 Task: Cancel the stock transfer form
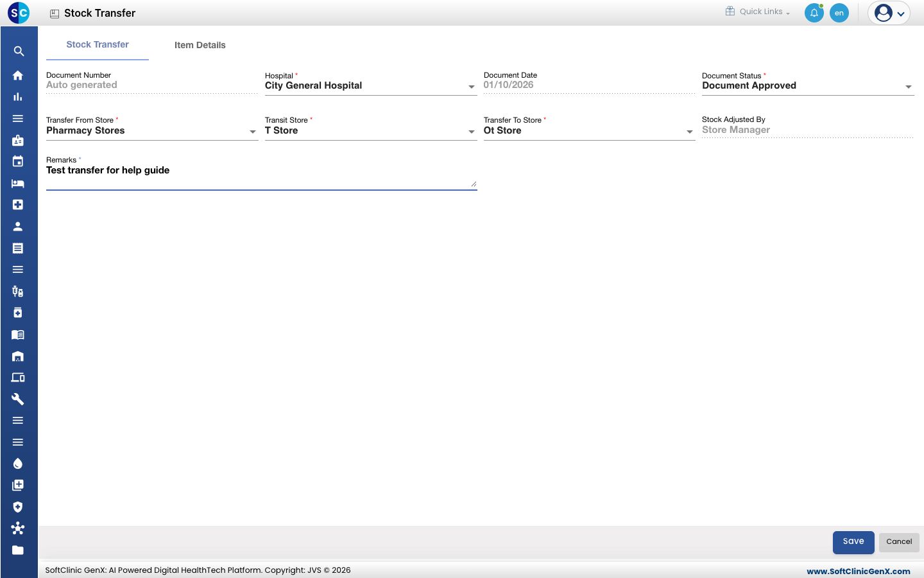tap(899, 542)
